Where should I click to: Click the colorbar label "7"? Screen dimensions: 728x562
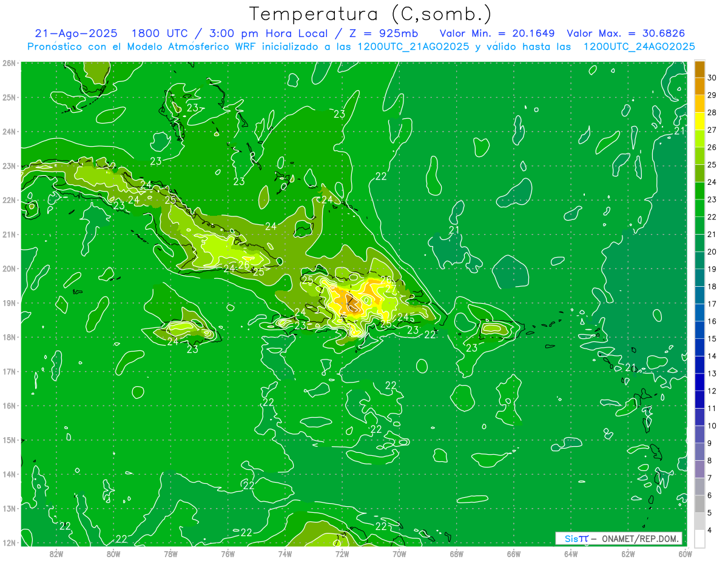[x=710, y=478]
